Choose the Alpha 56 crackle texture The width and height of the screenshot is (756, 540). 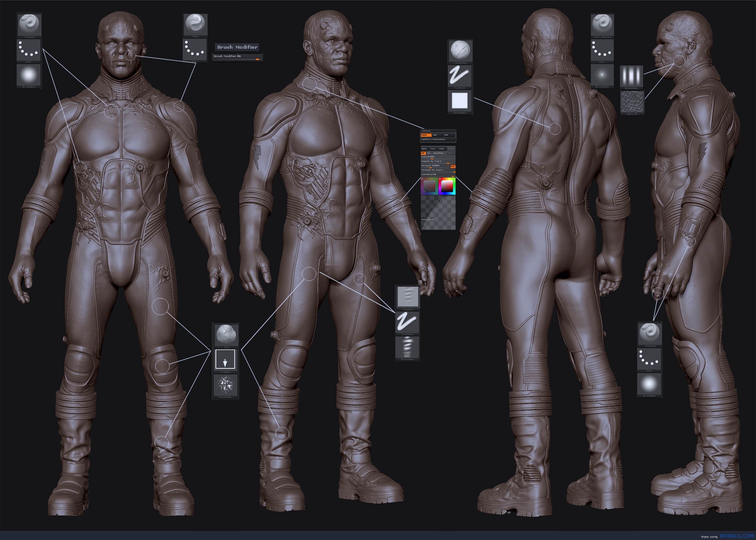pyautogui.click(x=632, y=103)
